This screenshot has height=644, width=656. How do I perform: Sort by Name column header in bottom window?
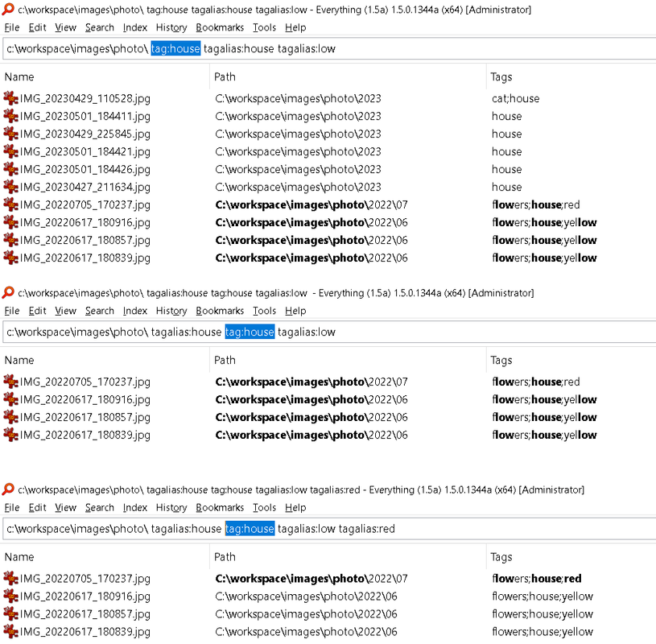[105, 557]
